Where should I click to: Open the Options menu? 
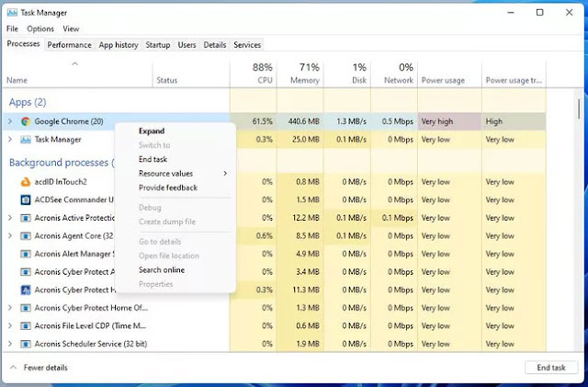pos(40,28)
